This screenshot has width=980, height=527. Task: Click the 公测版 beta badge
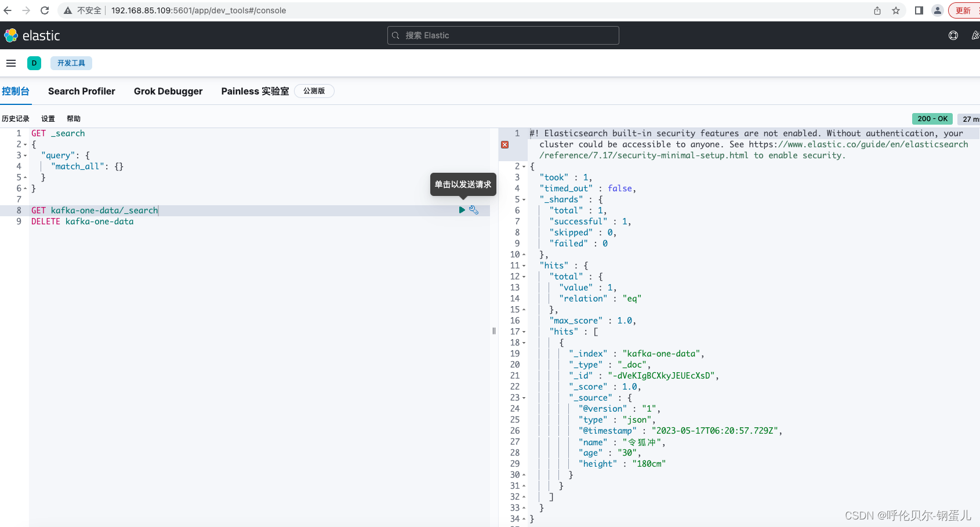tap(314, 91)
